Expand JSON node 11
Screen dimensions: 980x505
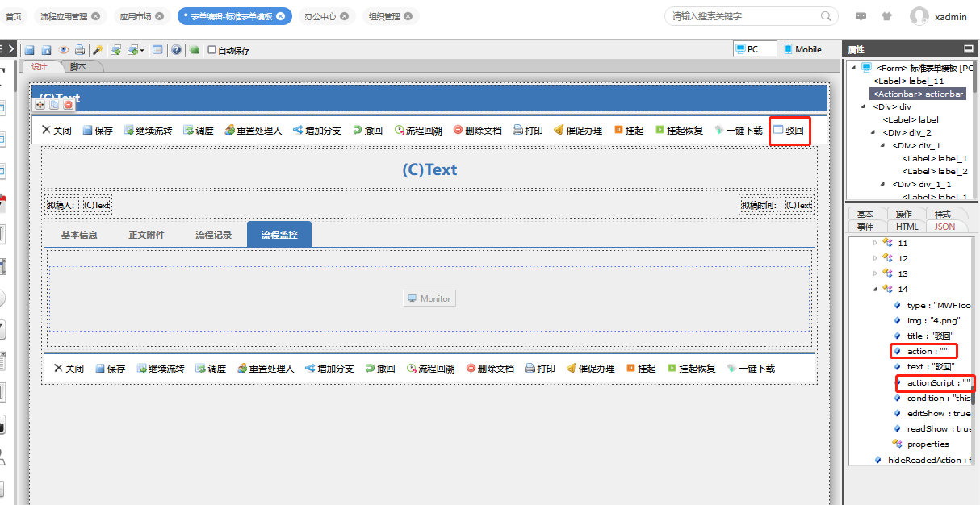pos(875,243)
